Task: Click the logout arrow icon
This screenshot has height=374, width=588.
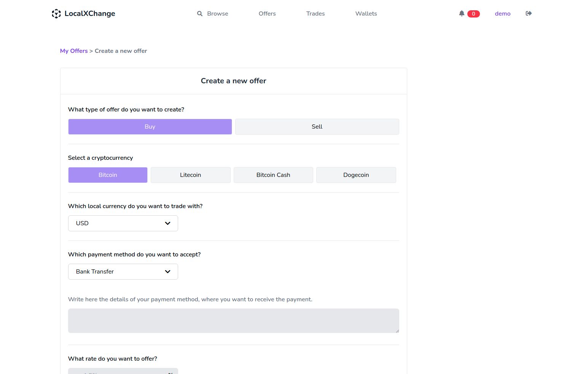Action: point(529,14)
